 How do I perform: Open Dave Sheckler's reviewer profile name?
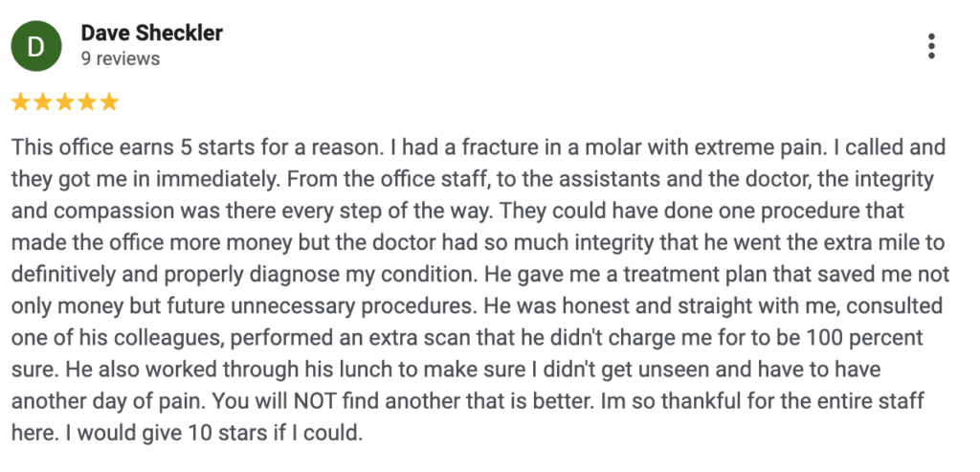(x=151, y=33)
